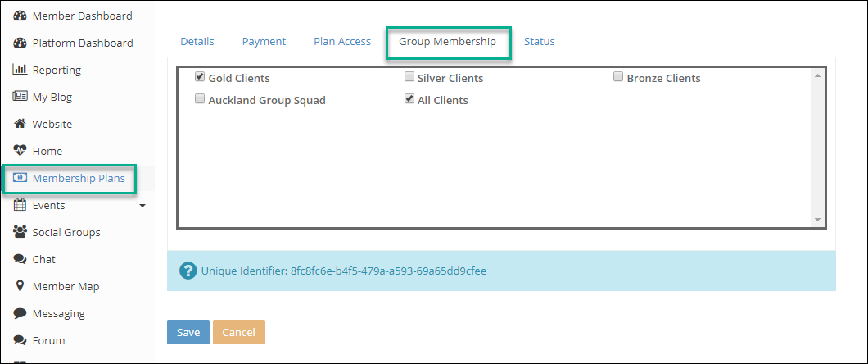
Task: Enable the Silver Clients checkbox
Action: (x=409, y=77)
